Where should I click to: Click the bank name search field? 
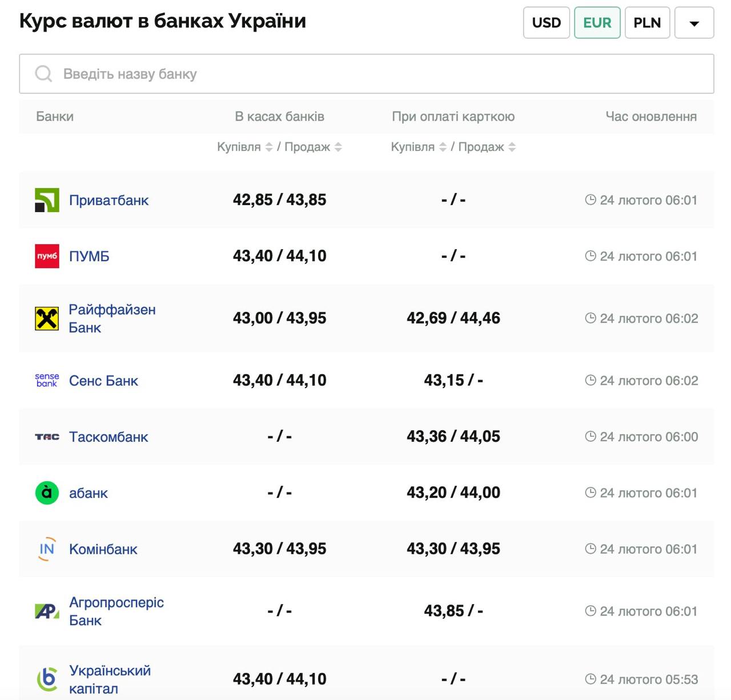pos(365,74)
